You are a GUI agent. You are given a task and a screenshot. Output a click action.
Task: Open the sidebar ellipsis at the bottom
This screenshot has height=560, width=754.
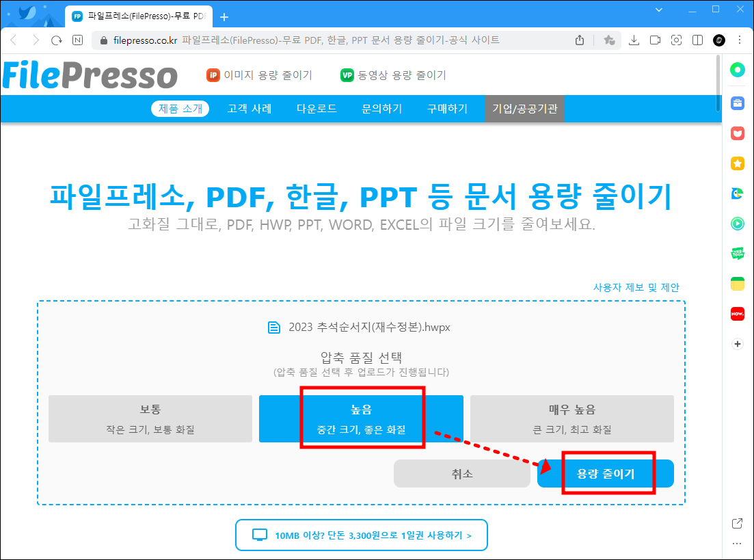(737, 544)
